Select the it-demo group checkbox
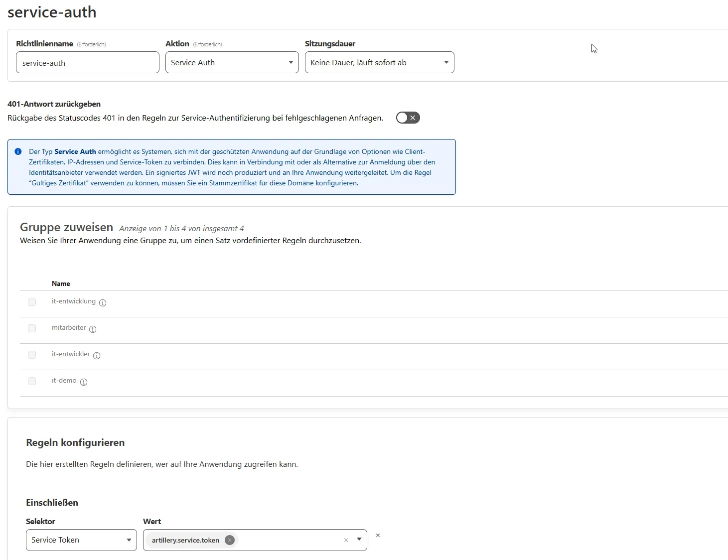728x560 pixels. pos(32,381)
